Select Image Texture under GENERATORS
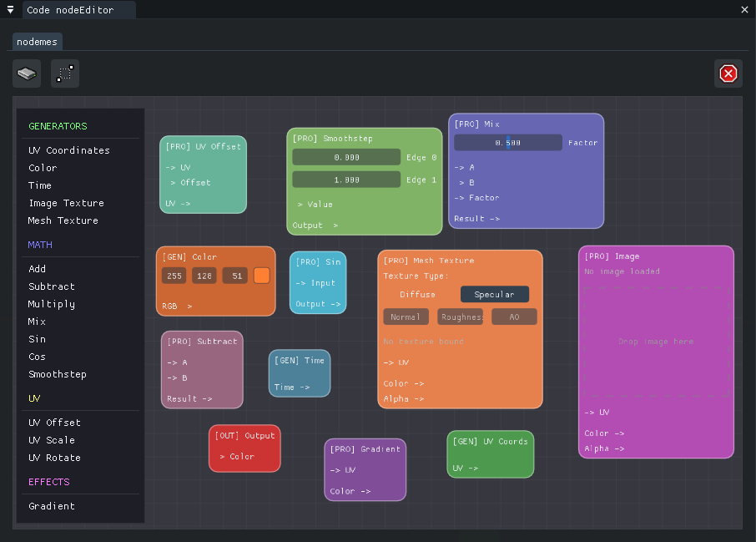 point(65,203)
